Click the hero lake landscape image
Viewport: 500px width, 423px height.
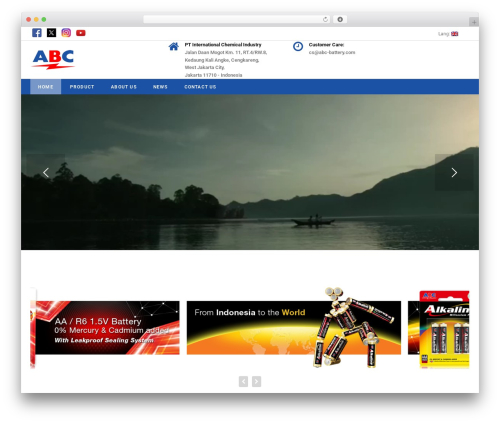(250, 172)
